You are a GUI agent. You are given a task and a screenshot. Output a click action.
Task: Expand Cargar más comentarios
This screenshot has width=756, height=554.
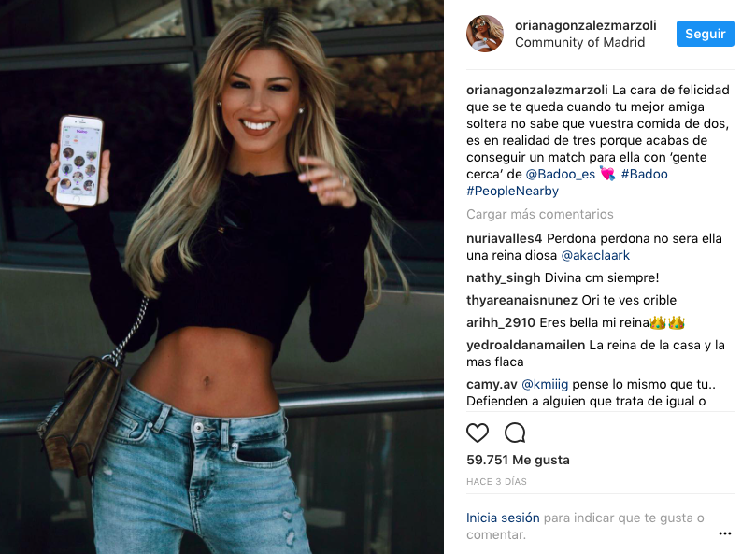pos(539,214)
